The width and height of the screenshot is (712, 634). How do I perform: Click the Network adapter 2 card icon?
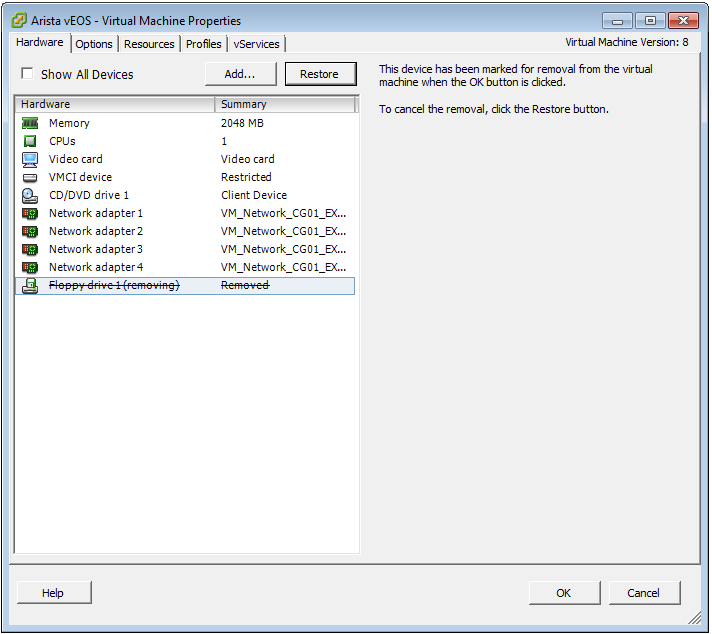30,232
